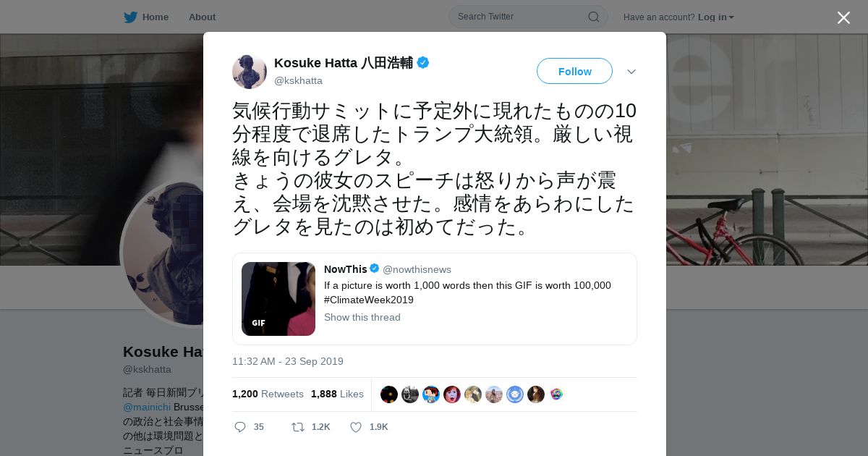Go to Home in top navigation
Image resolution: width=868 pixels, height=456 pixels.
(x=156, y=17)
